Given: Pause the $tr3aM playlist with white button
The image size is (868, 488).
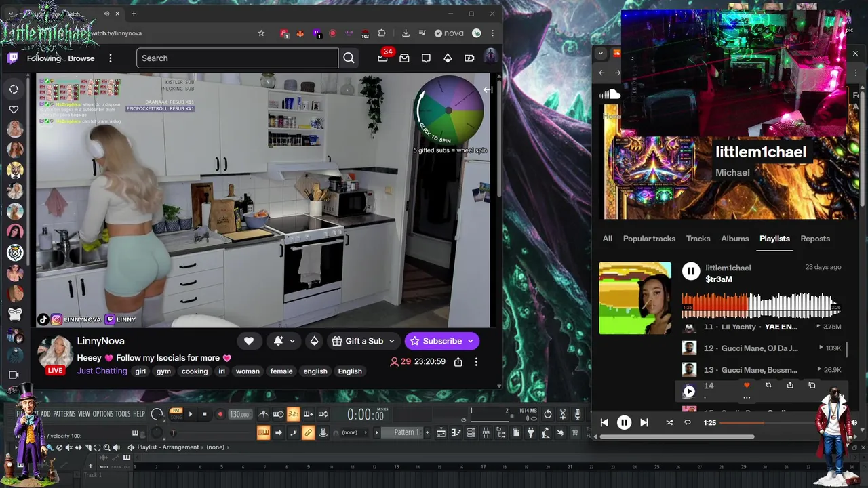Looking at the screenshot, I should tap(691, 272).
